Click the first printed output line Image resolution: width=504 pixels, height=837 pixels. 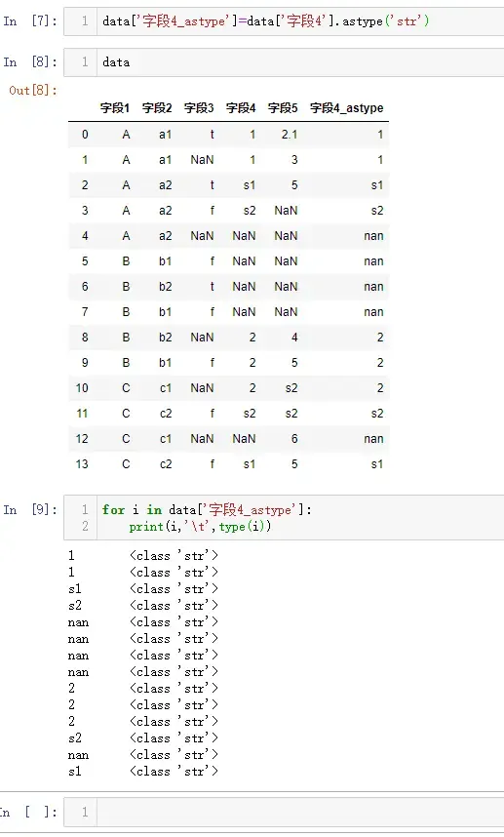(143, 556)
